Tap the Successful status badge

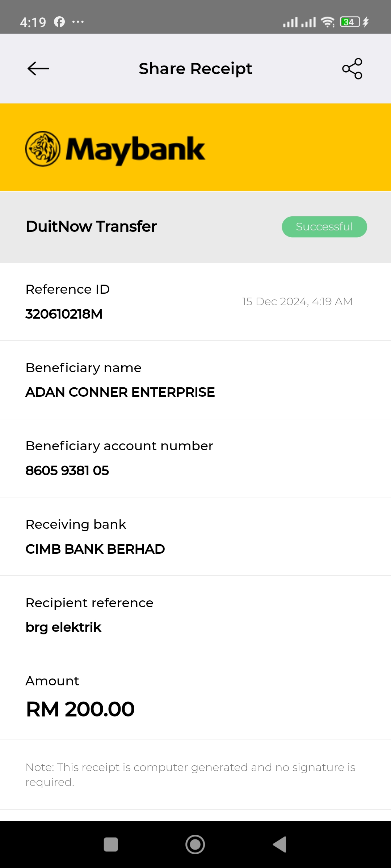(324, 227)
